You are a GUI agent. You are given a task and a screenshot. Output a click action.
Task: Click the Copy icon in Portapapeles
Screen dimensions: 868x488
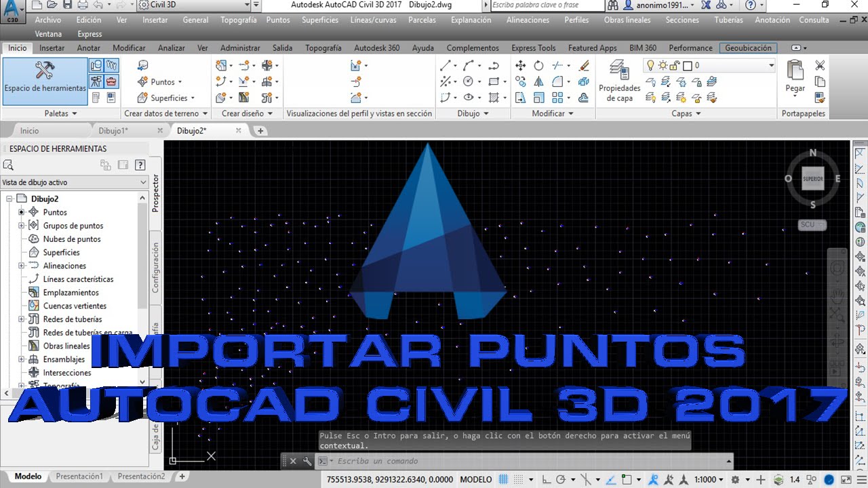[x=820, y=81]
